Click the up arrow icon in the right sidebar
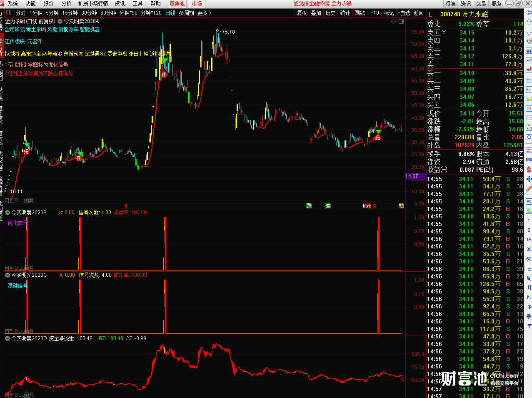Screen dimensions: 532x398 click(x=529, y=22)
